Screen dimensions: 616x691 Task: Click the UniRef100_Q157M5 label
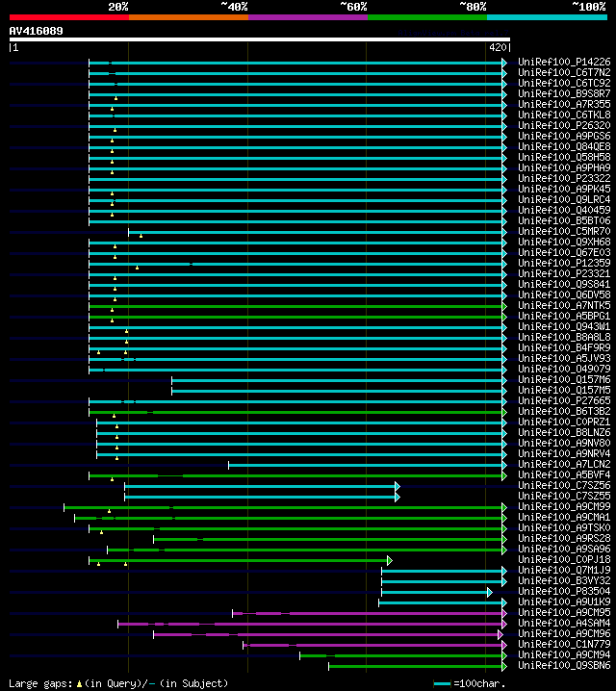pos(564,390)
